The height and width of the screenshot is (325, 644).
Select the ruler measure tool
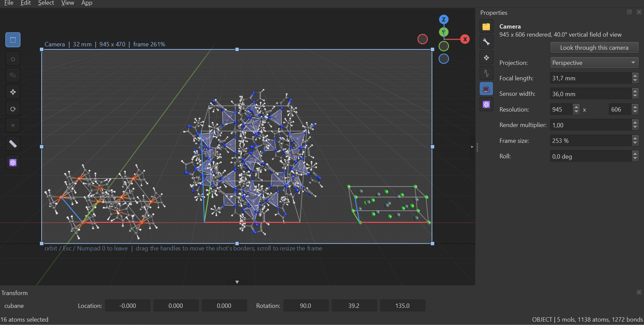tap(13, 144)
